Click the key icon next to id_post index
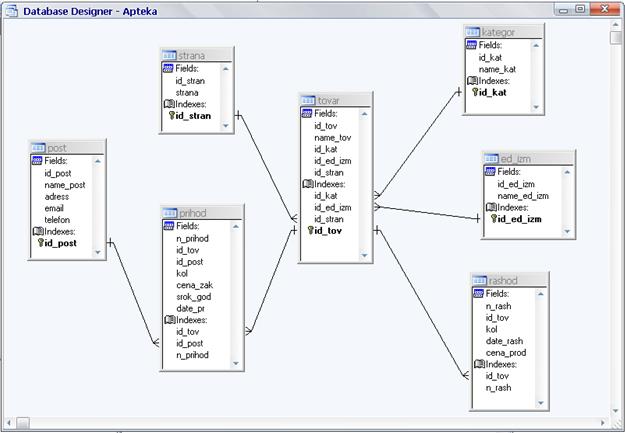625x433 pixels. point(40,243)
